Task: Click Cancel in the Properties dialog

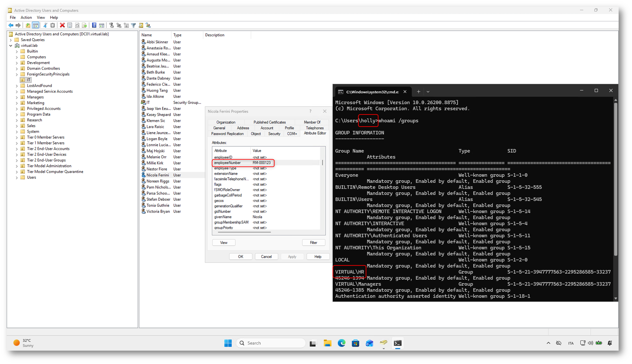Action: (x=266, y=256)
